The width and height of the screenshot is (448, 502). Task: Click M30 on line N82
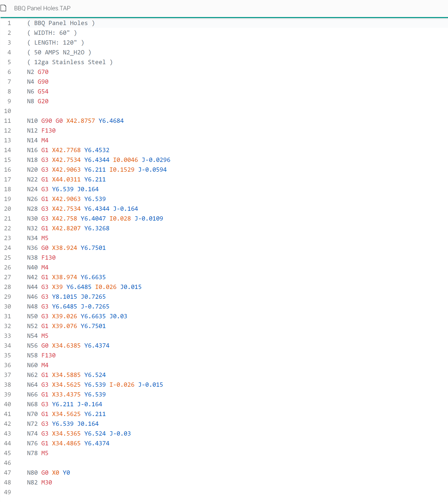[x=47, y=482]
